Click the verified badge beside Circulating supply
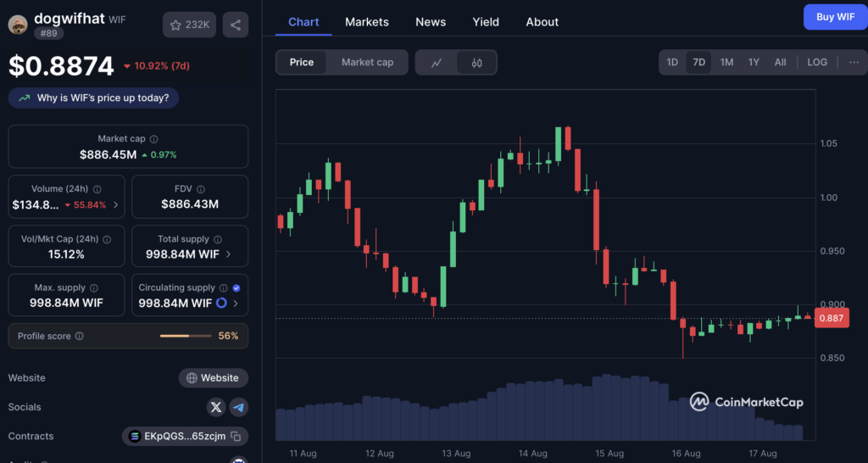 236,288
